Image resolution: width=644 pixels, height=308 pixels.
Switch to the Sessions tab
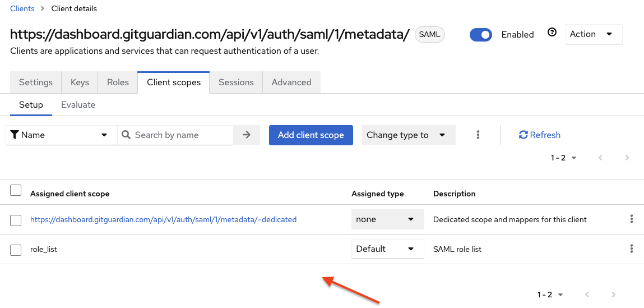click(236, 82)
